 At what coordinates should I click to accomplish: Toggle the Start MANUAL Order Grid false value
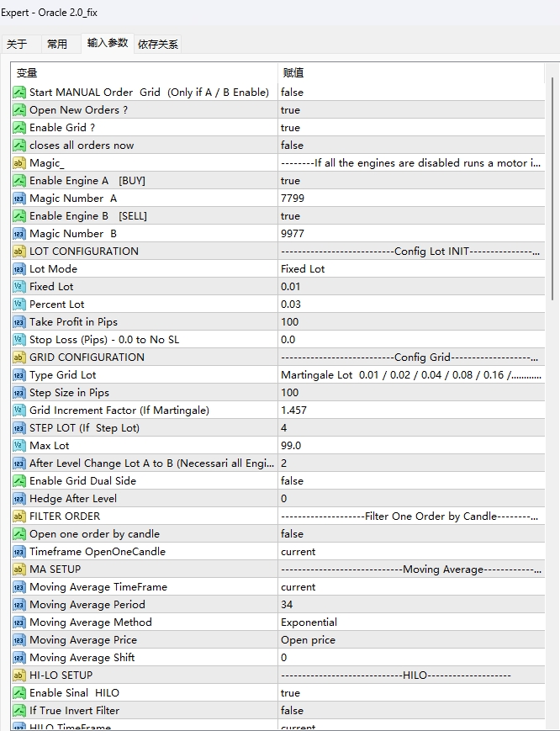411,93
